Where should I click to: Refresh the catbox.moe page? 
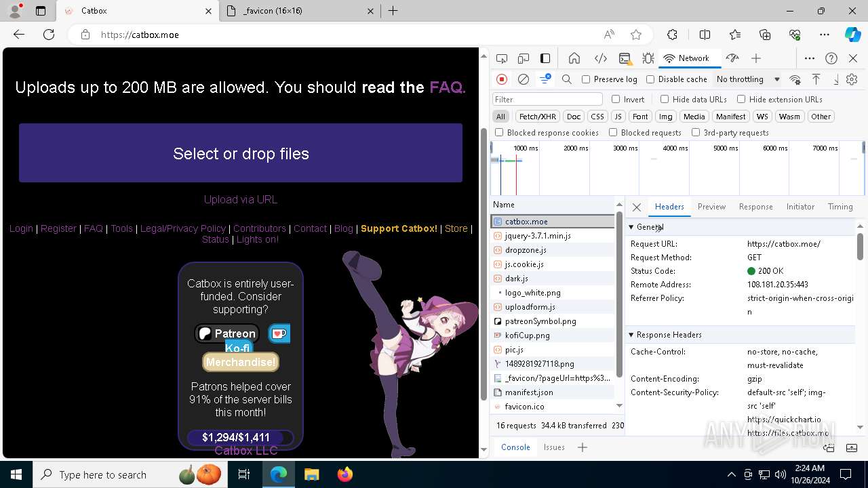point(49,35)
